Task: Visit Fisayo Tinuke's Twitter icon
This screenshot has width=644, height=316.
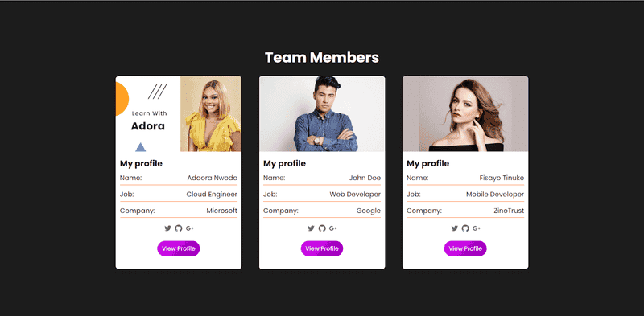Action: [454, 228]
